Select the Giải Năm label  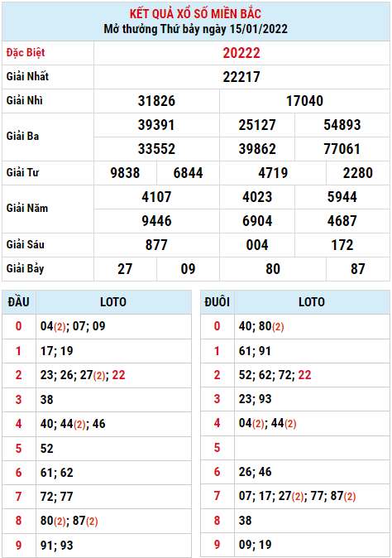point(27,208)
